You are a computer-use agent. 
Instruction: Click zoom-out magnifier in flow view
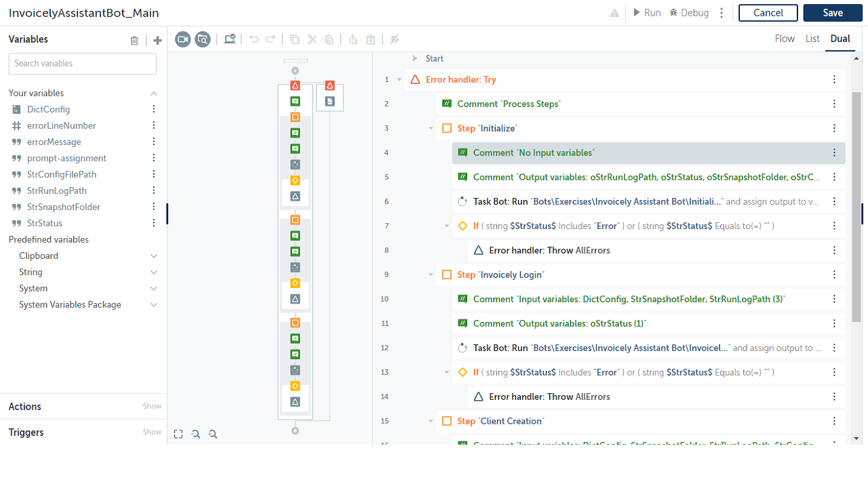[x=213, y=434]
